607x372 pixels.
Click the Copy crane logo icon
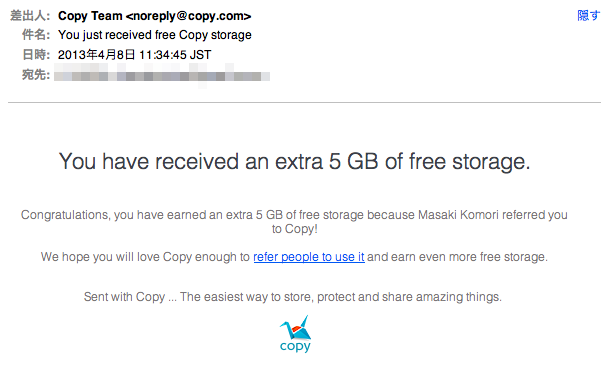point(295,327)
